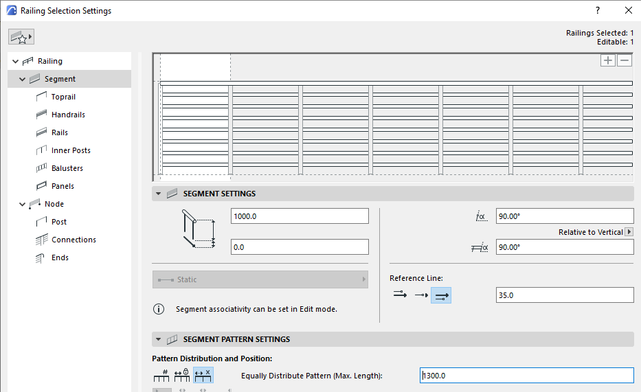
Task: Select fixed pattern length lock option
Action: 182,375
